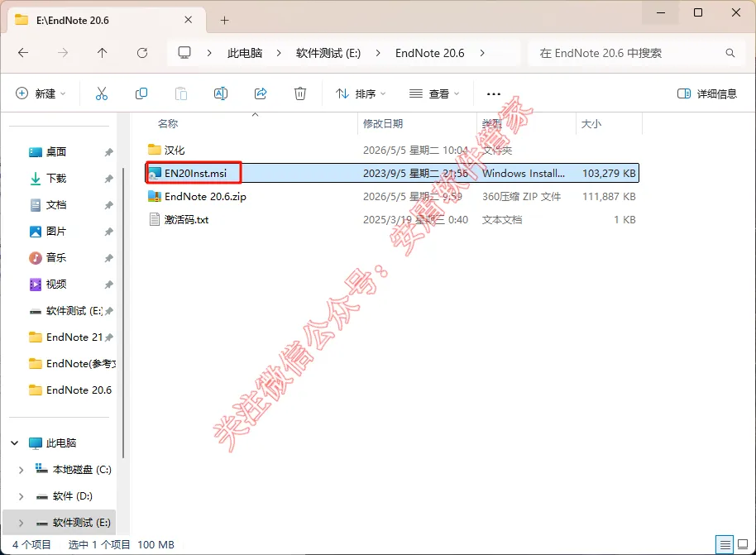
Task: Click the sidebar vertical scrollbar
Action: click(x=123, y=313)
